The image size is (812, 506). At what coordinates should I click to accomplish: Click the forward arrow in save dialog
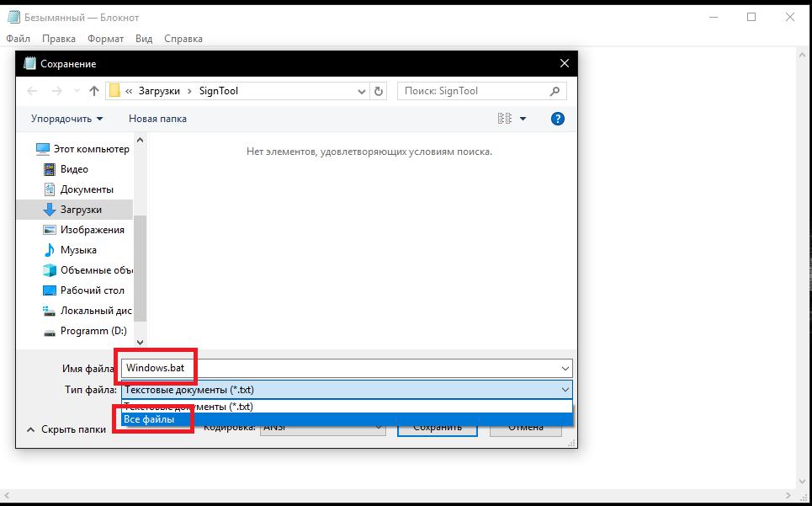57,91
